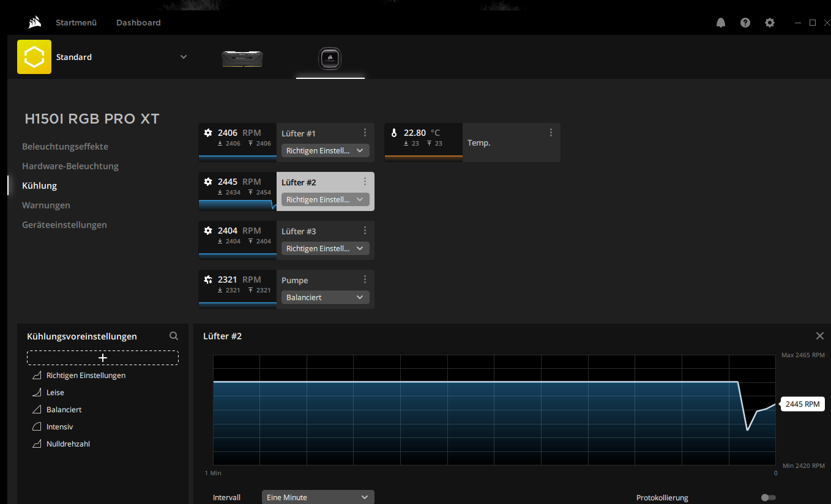This screenshot has height=504, width=831.
Task: Go to Beleuchtungseffekte section
Action: 65,147
